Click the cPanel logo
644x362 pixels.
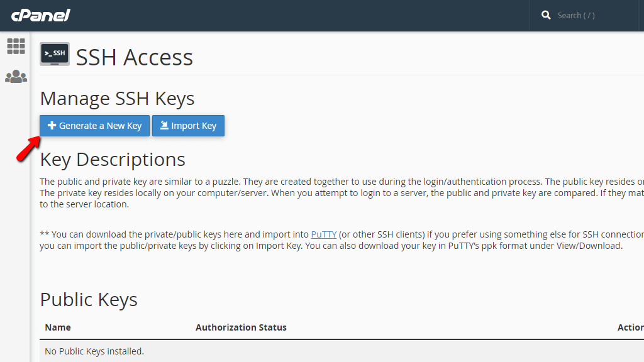[41, 15]
